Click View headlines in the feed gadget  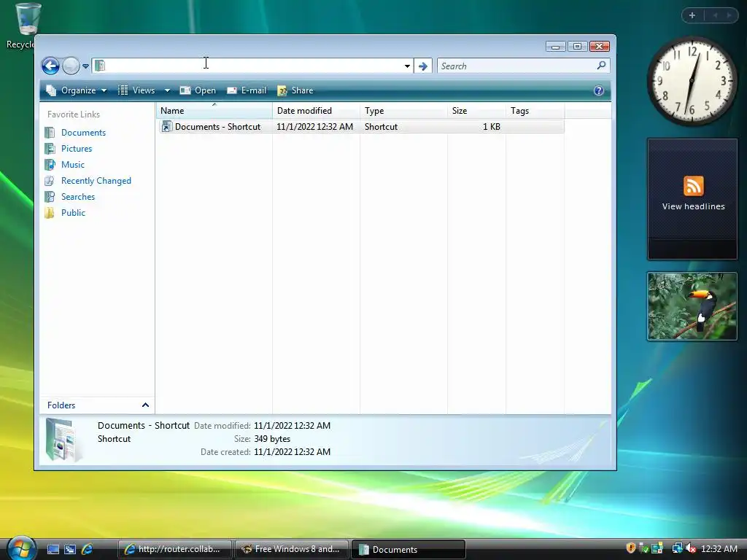693,206
